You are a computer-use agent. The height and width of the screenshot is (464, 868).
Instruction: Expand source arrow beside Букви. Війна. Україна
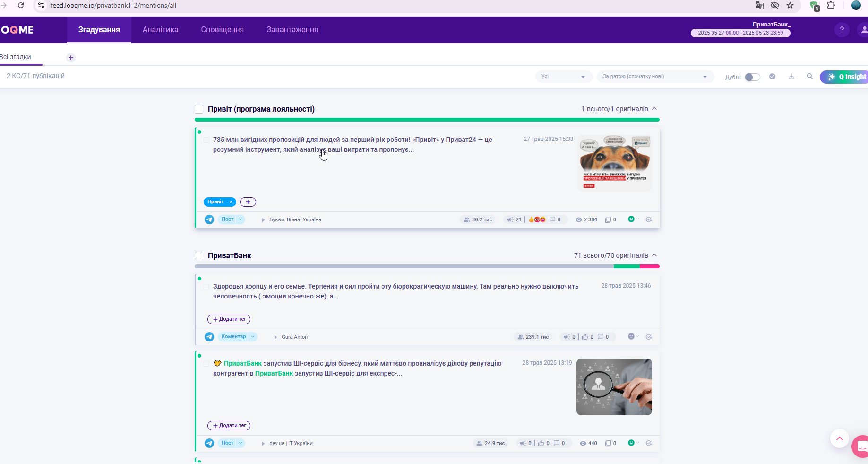[x=263, y=219]
